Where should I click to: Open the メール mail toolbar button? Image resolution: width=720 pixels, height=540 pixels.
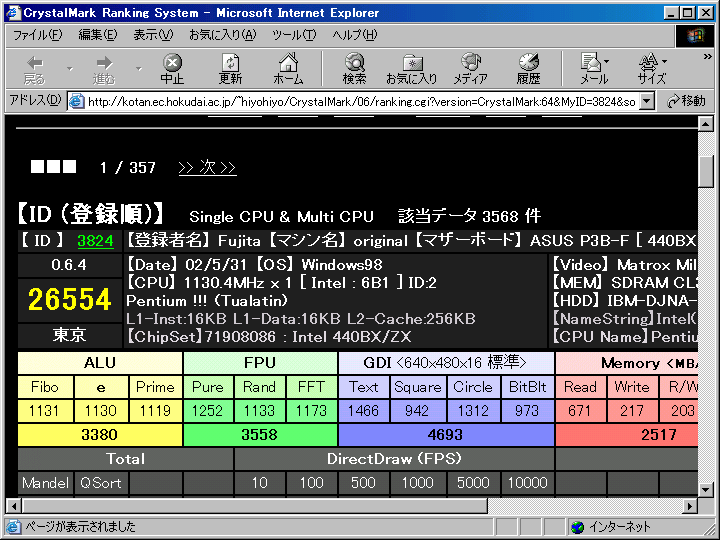[591, 70]
